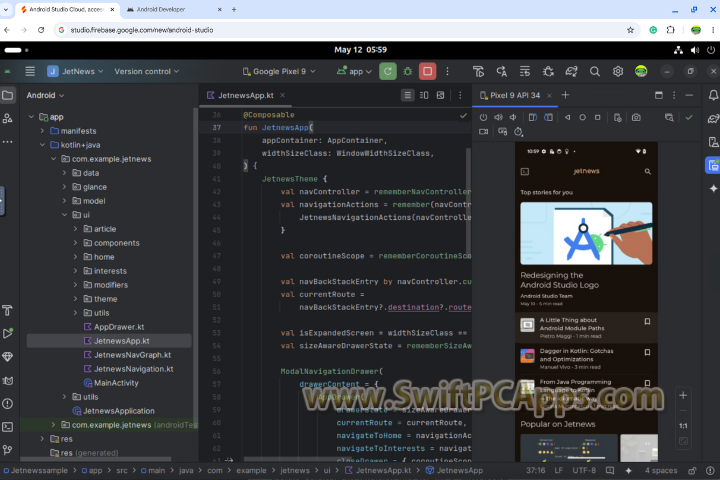This screenshot has width=720, height=480.
Task: Lower emulator volume
Action: pyautogui.click(x=513, y=118)
